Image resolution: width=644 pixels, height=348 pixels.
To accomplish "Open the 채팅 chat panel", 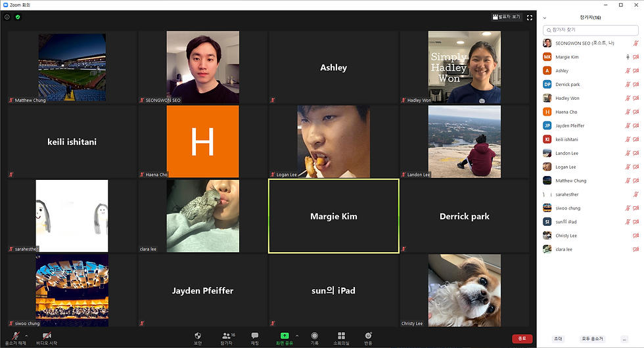I will pyautogui.click(x=255, y=338).
